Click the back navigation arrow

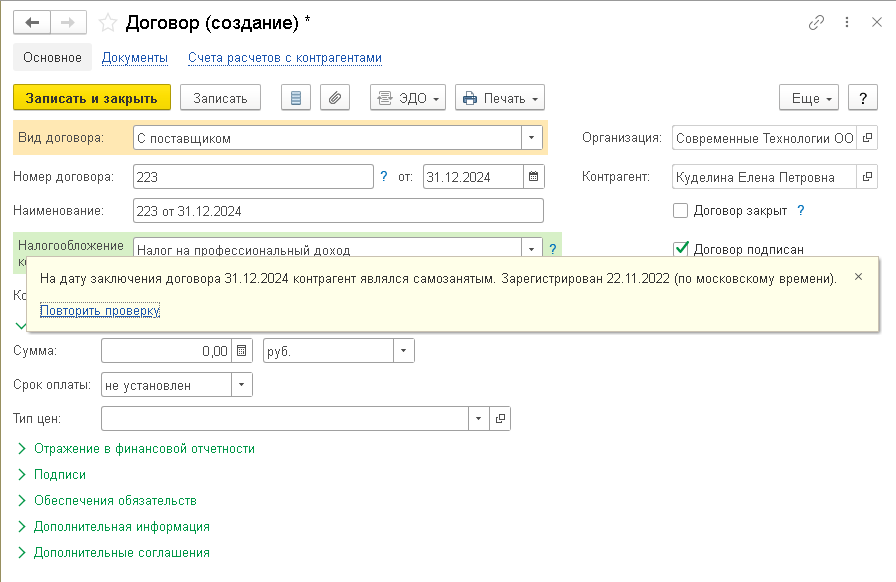click(31, 22)
